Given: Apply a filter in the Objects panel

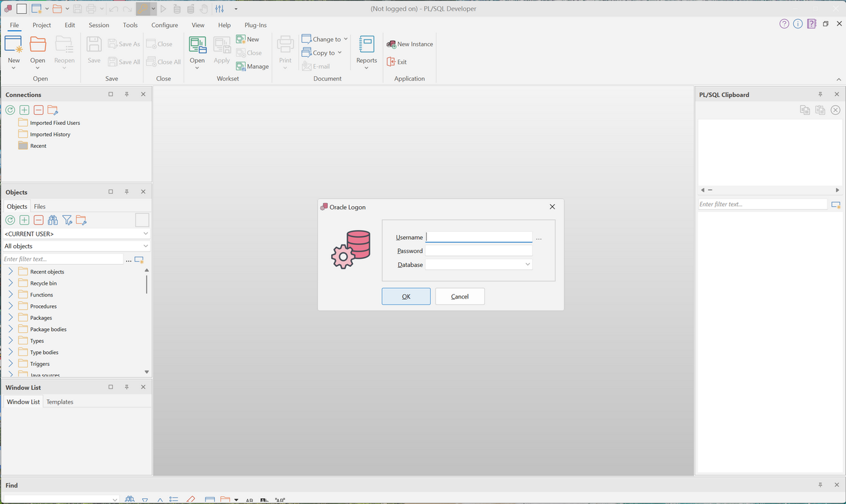Looking at the screenshot, I should click(67, 220).
